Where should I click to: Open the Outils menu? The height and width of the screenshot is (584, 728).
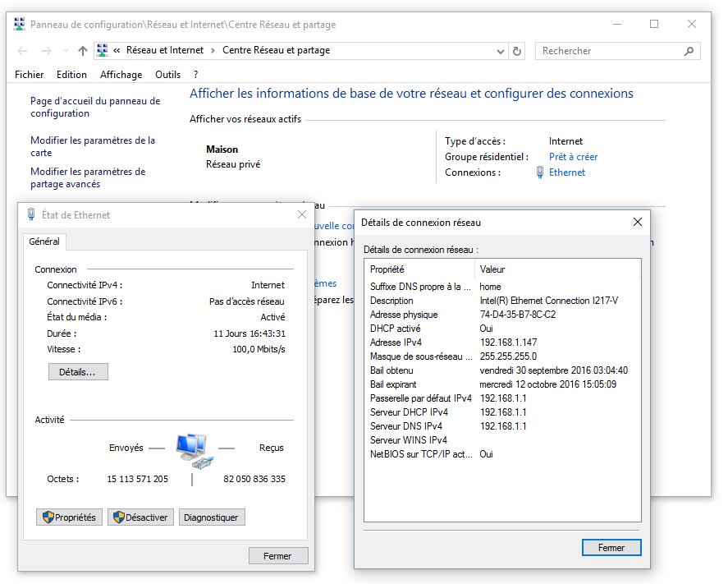(x=167, y=75)
